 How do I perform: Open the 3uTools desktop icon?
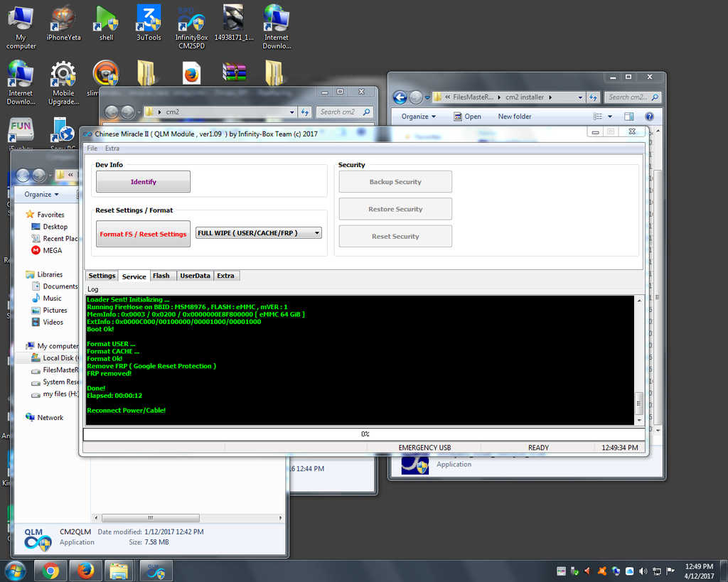(x=149, y=21)
